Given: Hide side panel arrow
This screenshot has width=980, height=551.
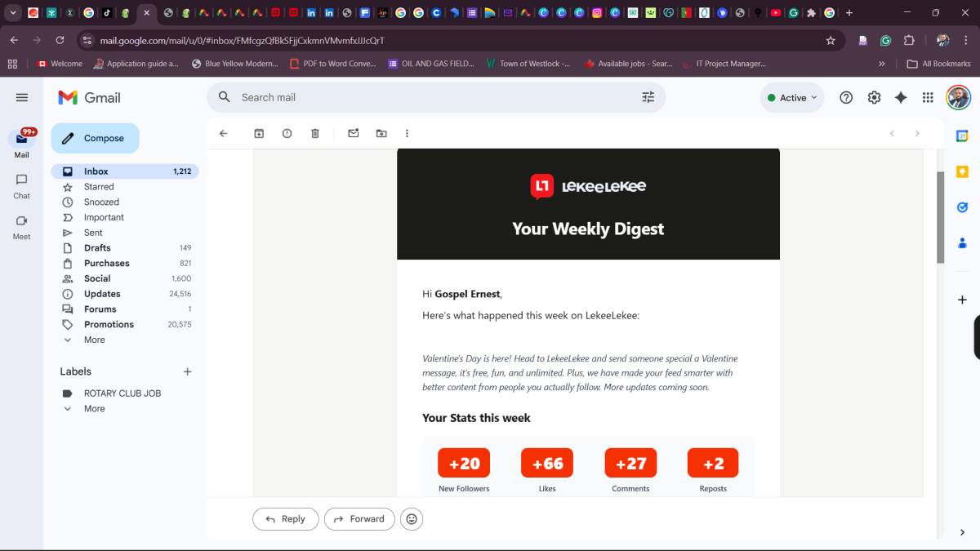Looking at the screenshot, I should click(962, 532).
